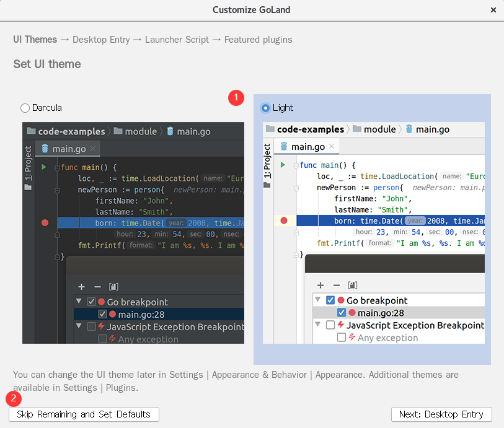The height and width of the screenshot is (428, 504).
Task: Collapse the Go breakpoint tree in Light preview
Action: [318, 300]
